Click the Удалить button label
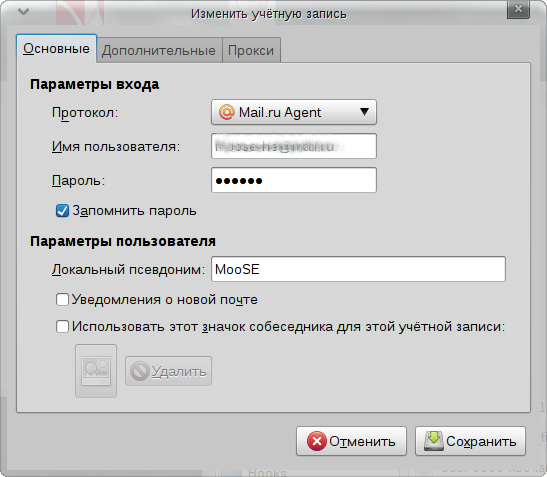This screenshot has width=547, height=477. pyautogui.click(x=179, y=372)
